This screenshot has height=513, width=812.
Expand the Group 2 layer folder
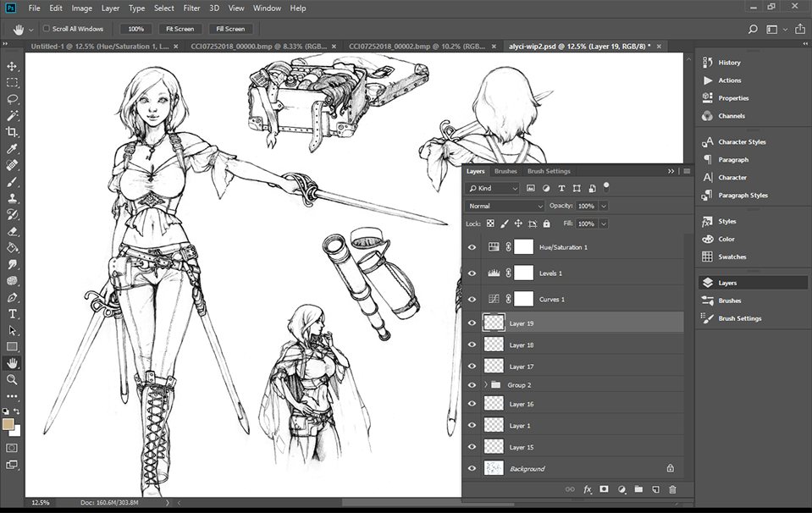tap(485, 385)
